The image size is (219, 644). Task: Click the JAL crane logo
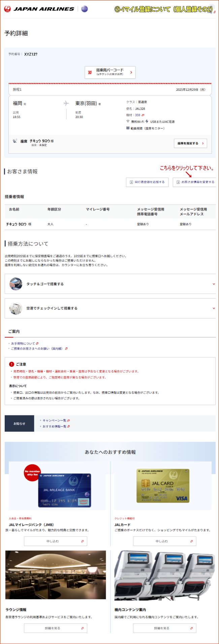tap(7, 9)
